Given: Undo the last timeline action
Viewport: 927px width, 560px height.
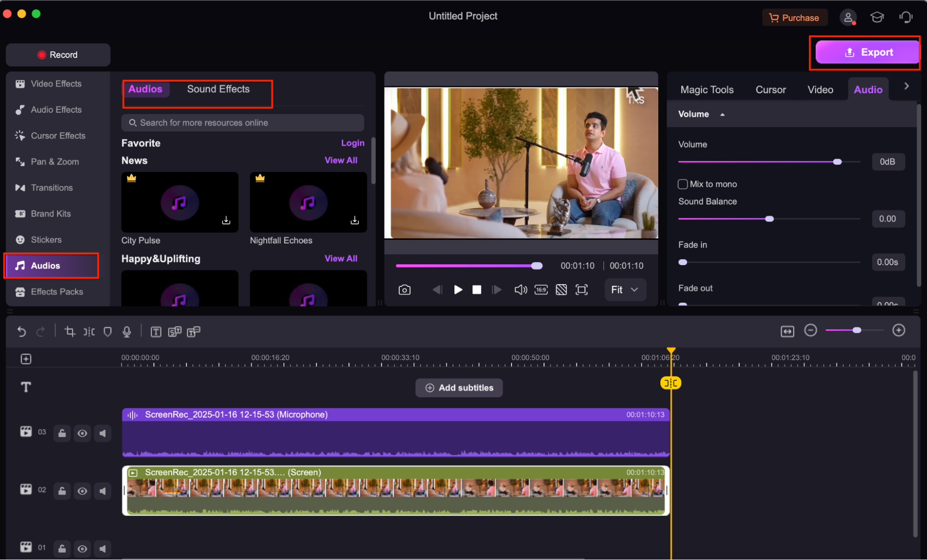Looking at the screenshot, I should (21, 331).
